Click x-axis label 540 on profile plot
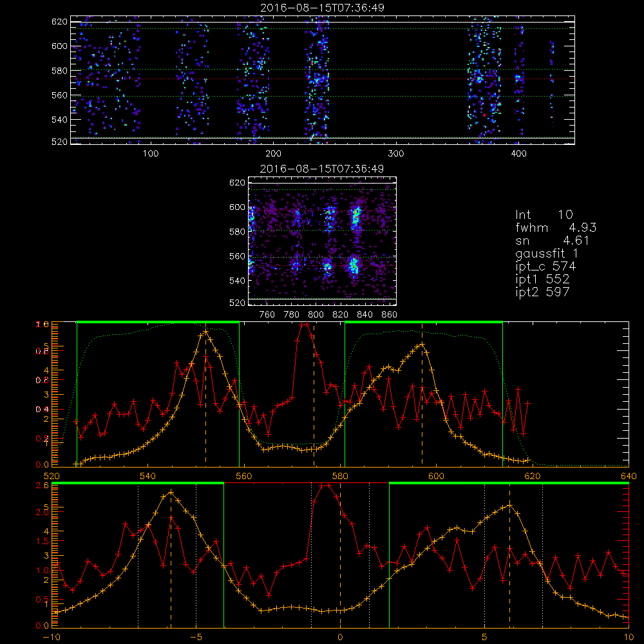 pos(148,476)
